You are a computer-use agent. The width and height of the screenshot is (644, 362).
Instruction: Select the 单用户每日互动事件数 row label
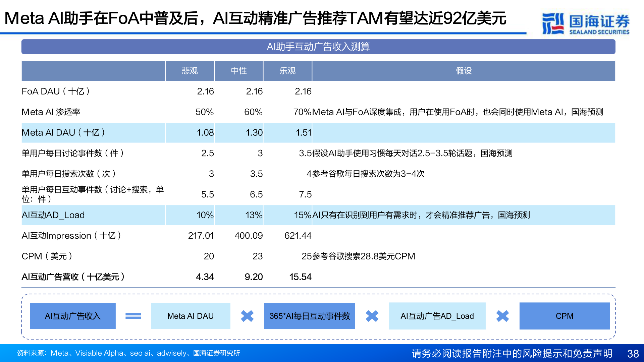pos(93,194)
